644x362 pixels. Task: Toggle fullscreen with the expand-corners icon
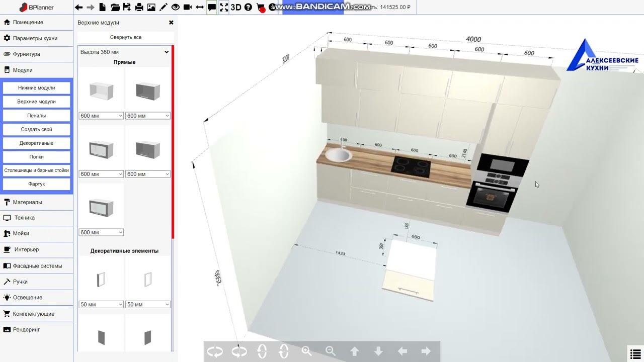[224, 7]
